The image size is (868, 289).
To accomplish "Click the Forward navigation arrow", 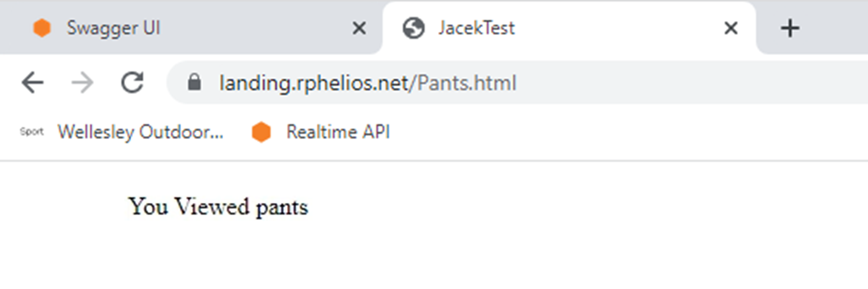I will [82, 83].
